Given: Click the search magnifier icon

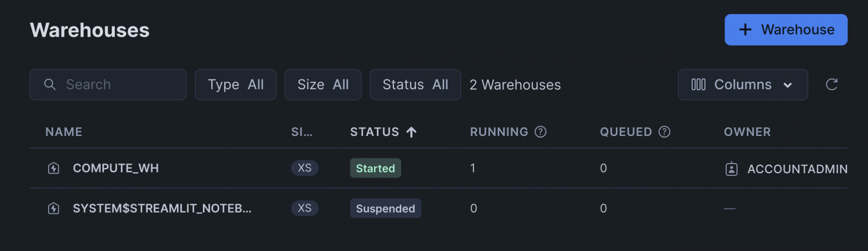Looking at the screenshot, I should (50, 85).
